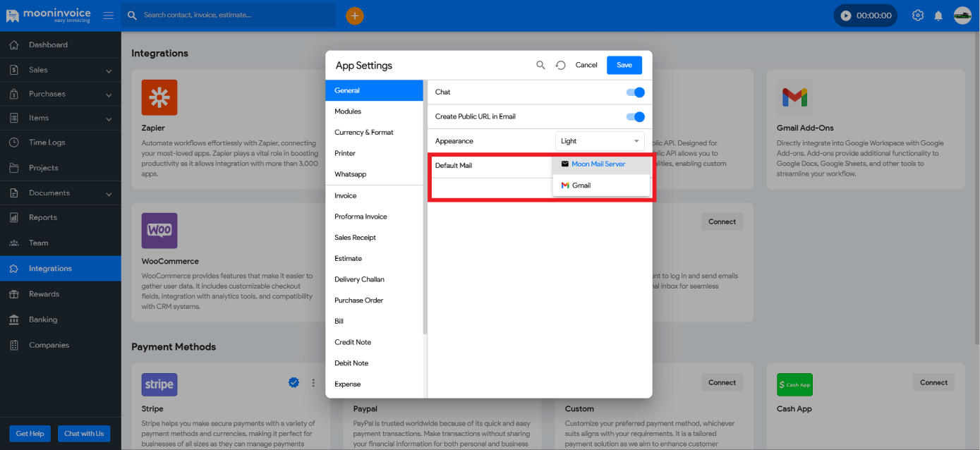
Task: Click Stripe's three-dot options icon
Action: pyautogui.click(x=313, y=382)
